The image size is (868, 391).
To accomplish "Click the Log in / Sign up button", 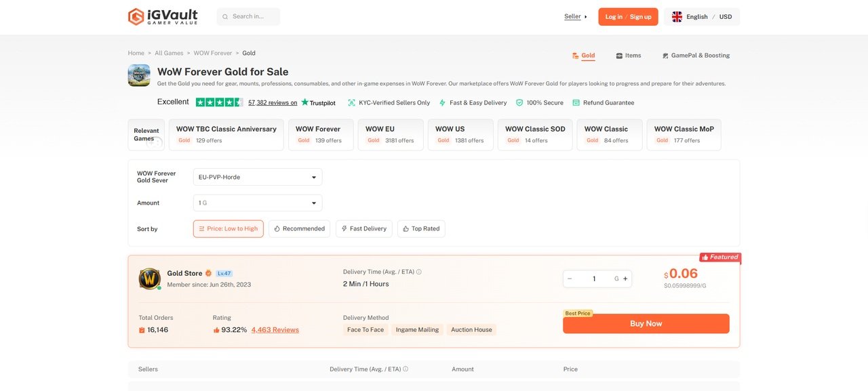I will (628, 17).
